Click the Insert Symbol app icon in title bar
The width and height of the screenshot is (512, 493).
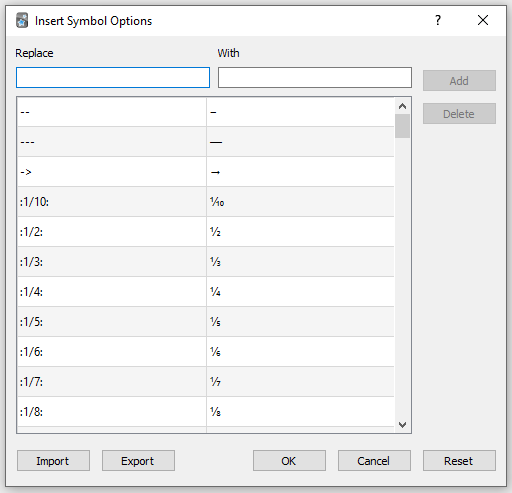coord(22,21)
